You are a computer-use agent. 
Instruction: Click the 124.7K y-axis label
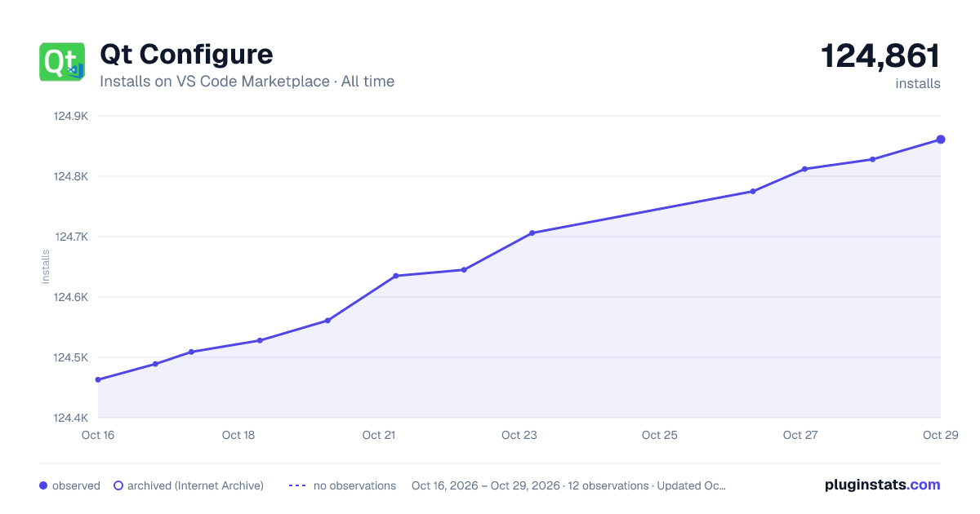[70, 237]
